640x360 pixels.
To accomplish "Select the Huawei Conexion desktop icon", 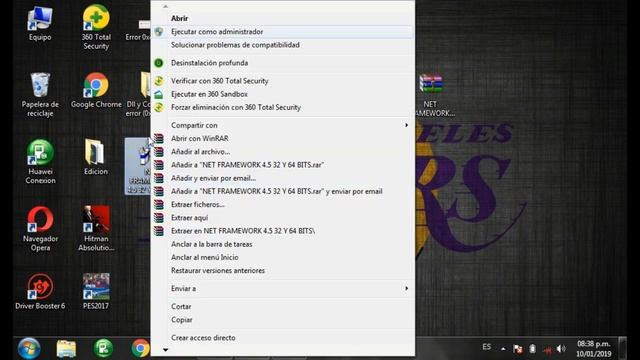I will click(40, 162).
